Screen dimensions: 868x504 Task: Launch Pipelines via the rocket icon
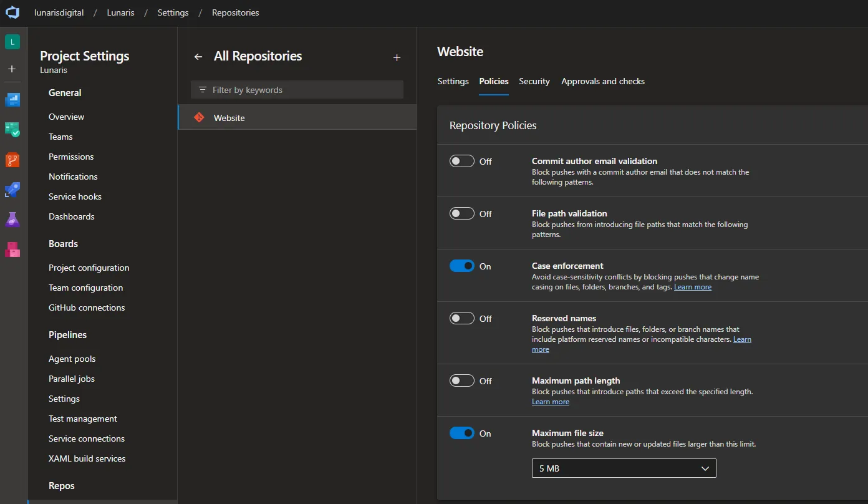(12, 190)
